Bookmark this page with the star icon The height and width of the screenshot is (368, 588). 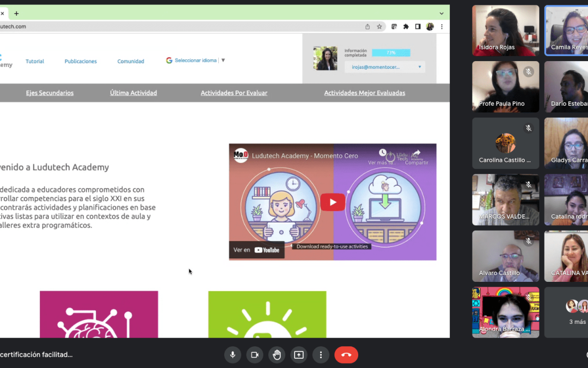379,27
